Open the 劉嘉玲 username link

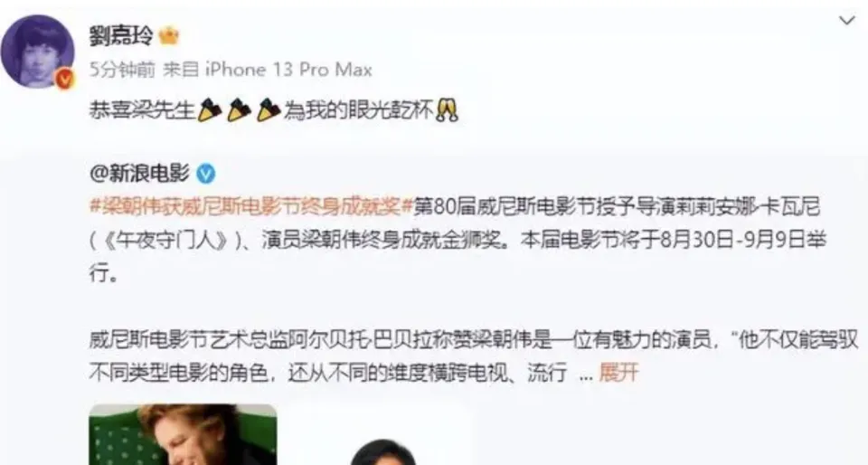(x=121, y=36)
